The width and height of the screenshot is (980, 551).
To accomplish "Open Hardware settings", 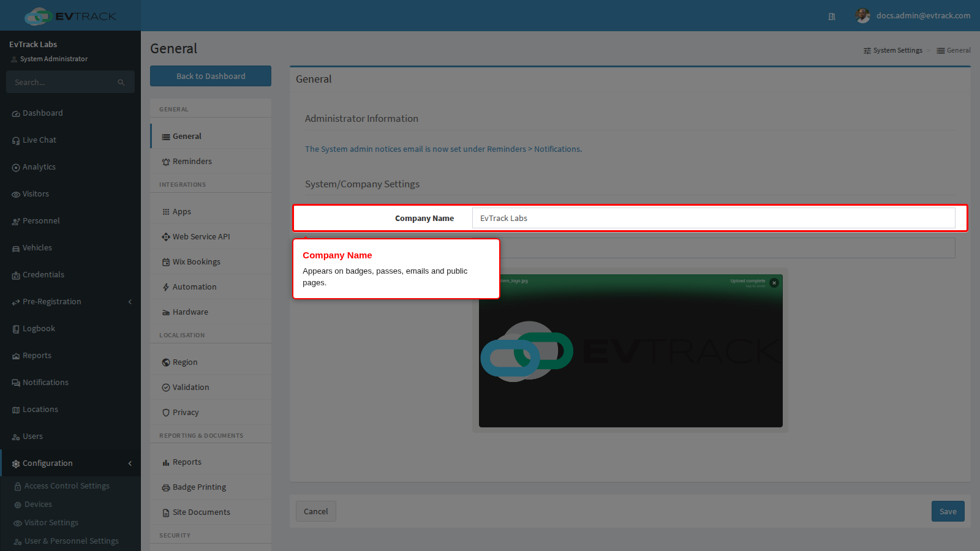I will [211, 312].
